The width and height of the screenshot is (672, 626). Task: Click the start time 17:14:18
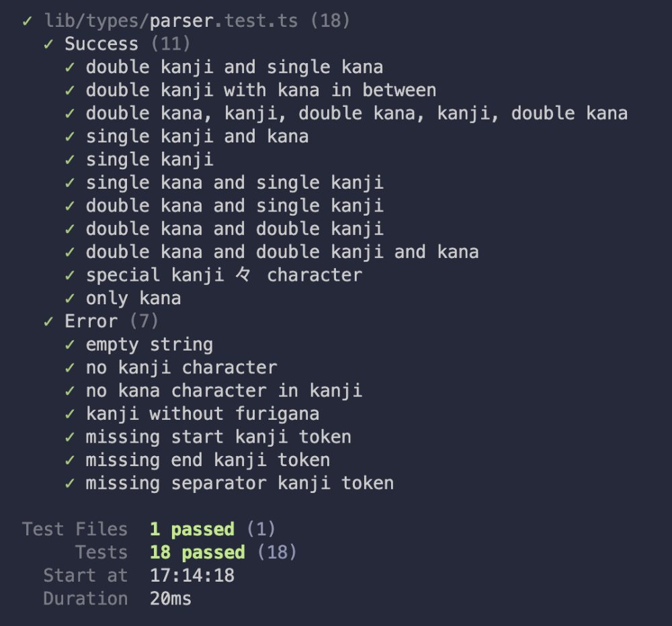click(192, 576)
